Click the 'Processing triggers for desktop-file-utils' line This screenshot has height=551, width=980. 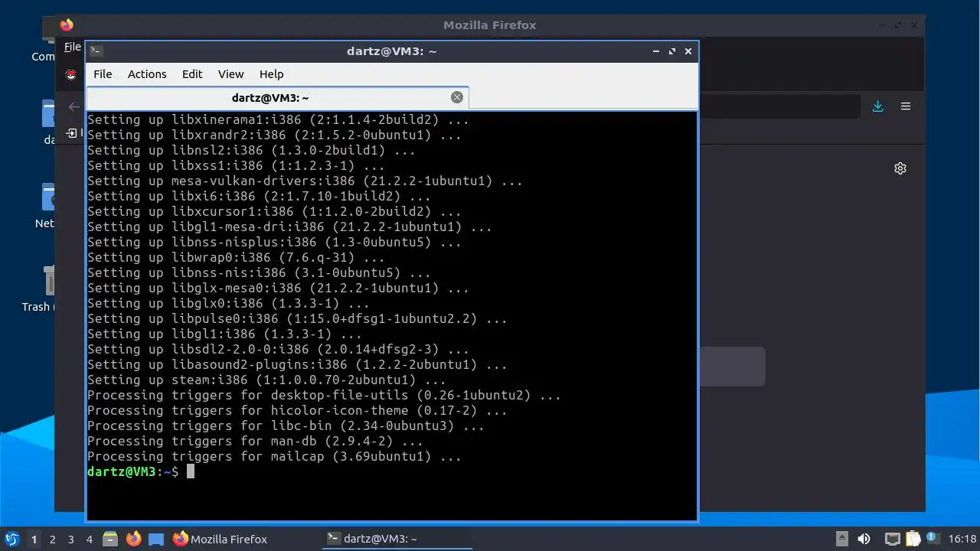[x=324, y=396]
